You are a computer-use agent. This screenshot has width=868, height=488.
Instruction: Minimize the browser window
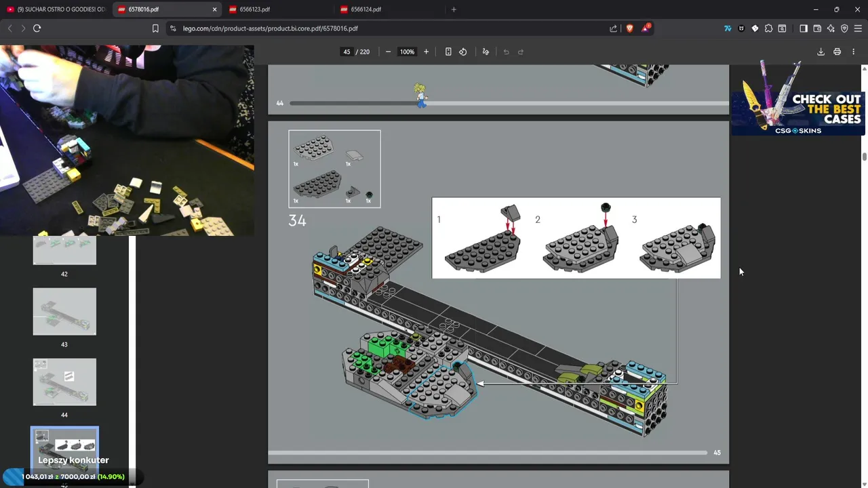click(x=816, y=9)
